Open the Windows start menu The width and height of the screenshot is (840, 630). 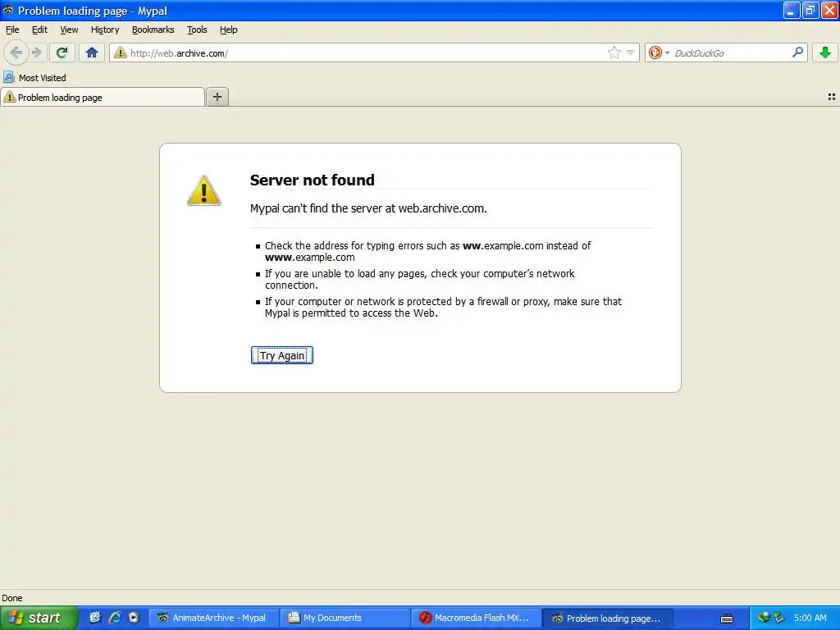tap(39, 618)
